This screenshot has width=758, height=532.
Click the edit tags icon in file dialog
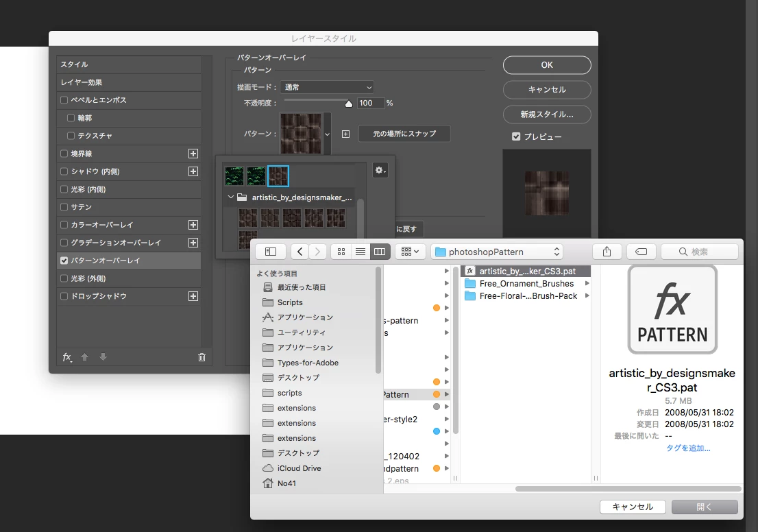(x=641, y=252)
